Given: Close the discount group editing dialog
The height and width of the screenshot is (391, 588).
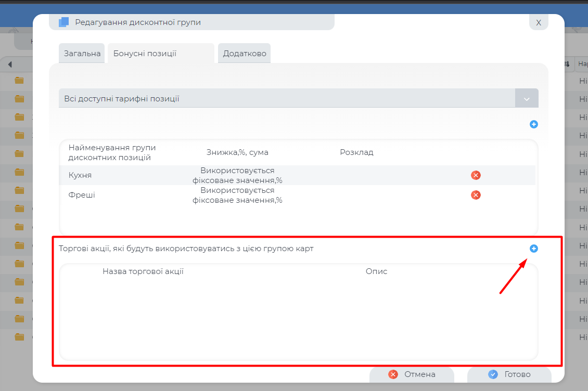Looking at the screenshot, I should click(x=539, y=22).
